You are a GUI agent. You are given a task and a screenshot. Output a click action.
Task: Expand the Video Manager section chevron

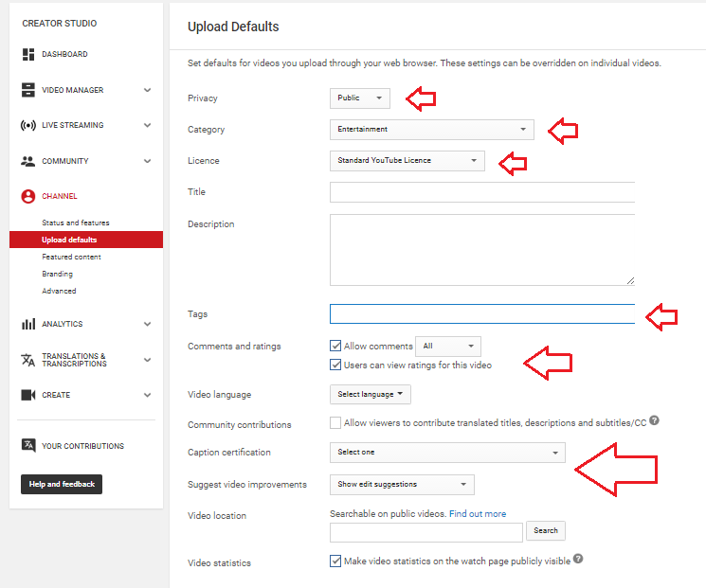coord(147,90)
